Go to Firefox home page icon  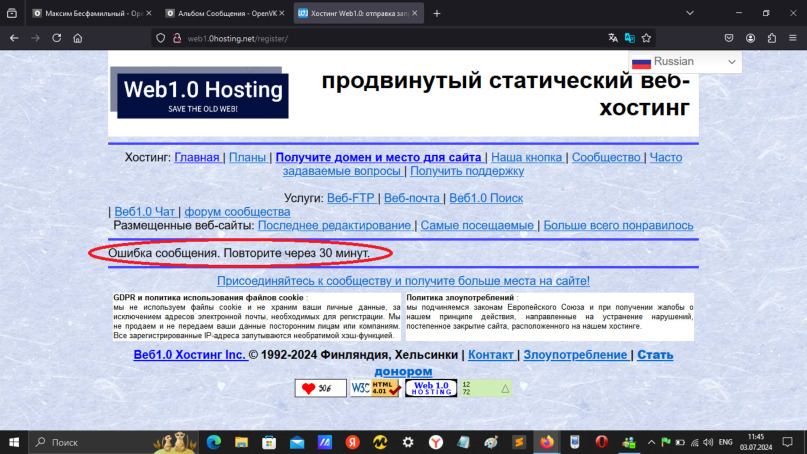(78, 38)
